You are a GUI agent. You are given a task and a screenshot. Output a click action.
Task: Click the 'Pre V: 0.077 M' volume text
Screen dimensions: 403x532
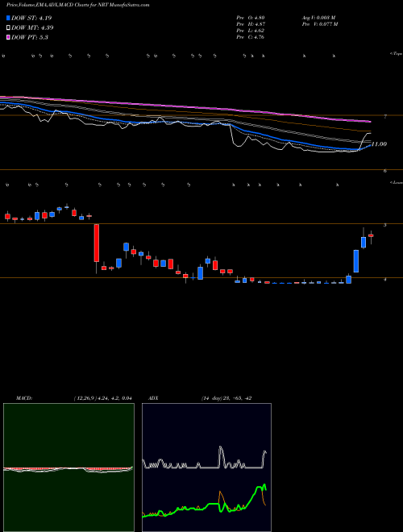(x=319, y=24)
